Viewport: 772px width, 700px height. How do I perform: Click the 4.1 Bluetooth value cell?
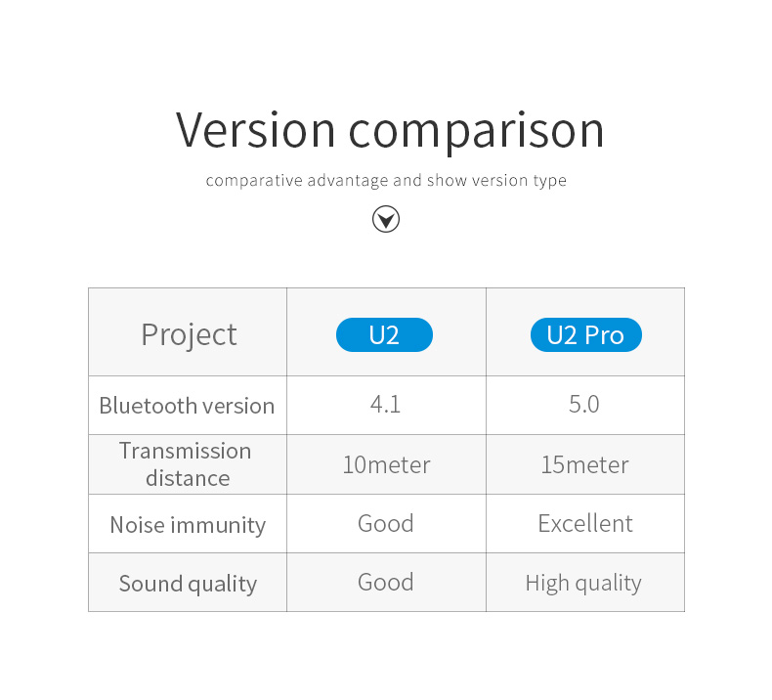click(387, 406)
